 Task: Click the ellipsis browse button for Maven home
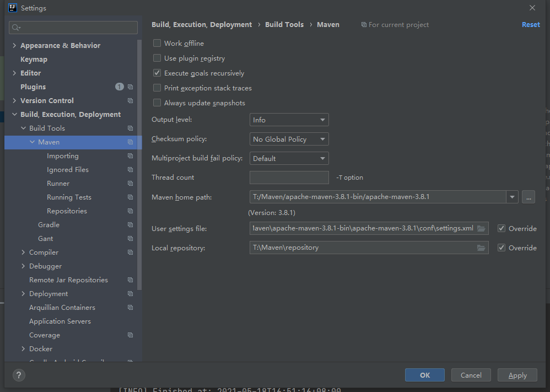[x=528, y=197]
